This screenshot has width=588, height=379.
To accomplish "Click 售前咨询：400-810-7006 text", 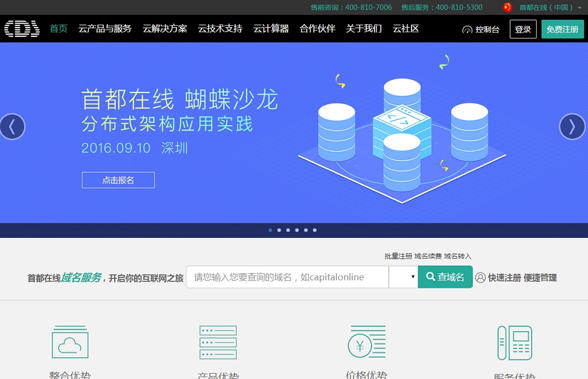I will tap(352, 7).
